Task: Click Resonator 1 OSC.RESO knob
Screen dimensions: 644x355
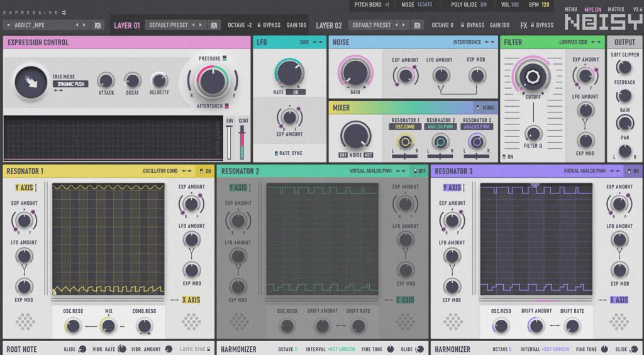Action: (73, 326)
